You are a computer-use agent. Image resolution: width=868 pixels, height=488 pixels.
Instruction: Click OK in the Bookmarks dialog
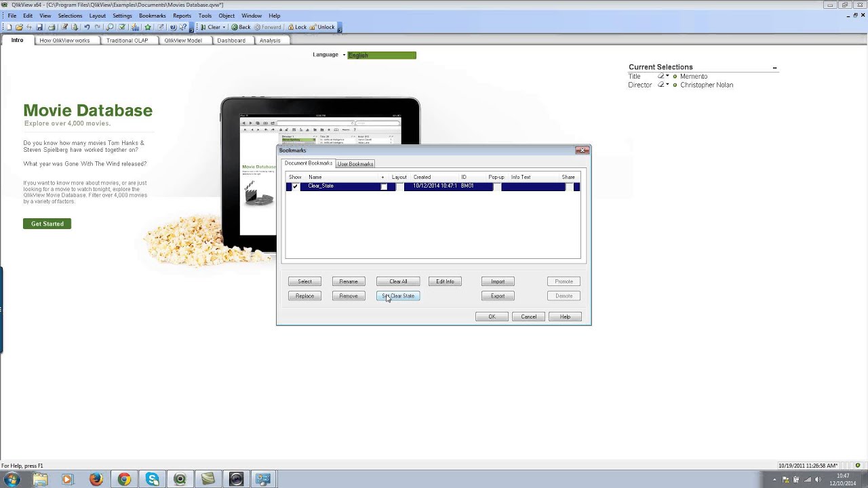click(x=492, y=317)
